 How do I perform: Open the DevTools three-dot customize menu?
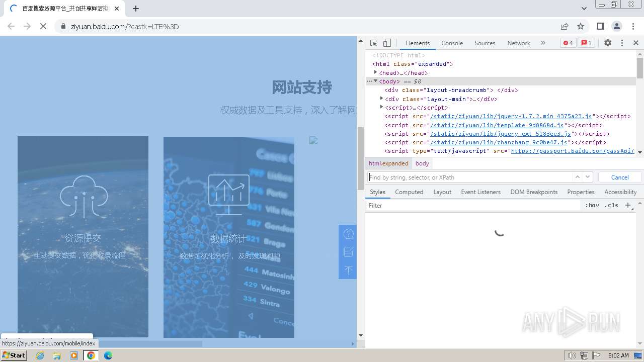tap(622, 43)
